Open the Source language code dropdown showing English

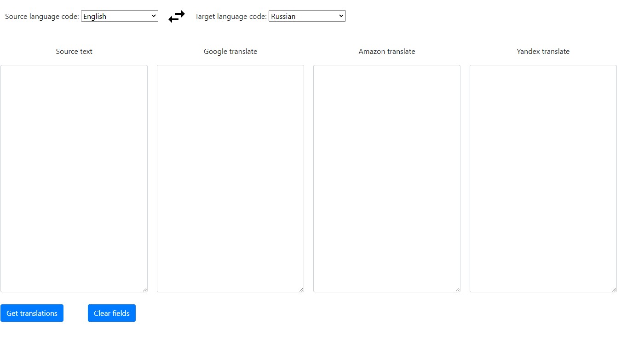click(x=119, y=16)
